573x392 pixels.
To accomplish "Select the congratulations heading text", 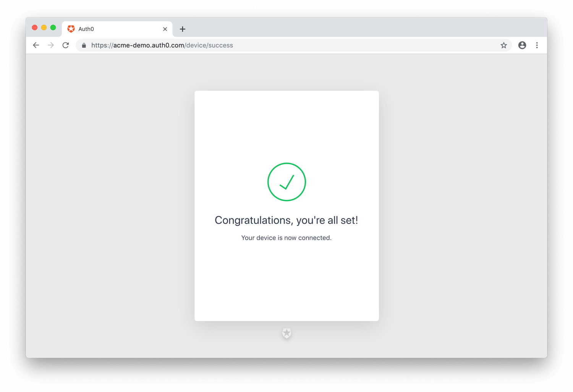I will [x=286, y=220].
